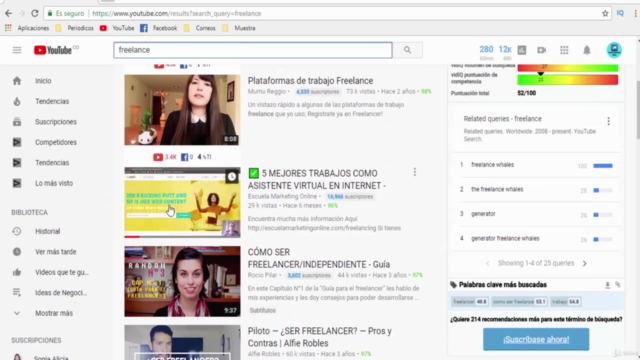
Task: Click the search magnifier button
Action: tap(407, 50)
